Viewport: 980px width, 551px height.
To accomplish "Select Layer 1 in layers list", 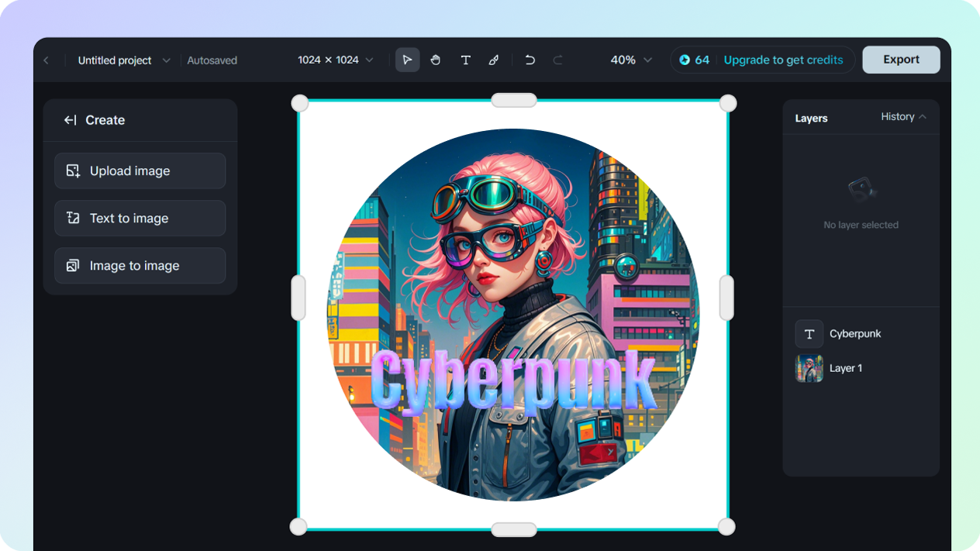I will point(861,369).
